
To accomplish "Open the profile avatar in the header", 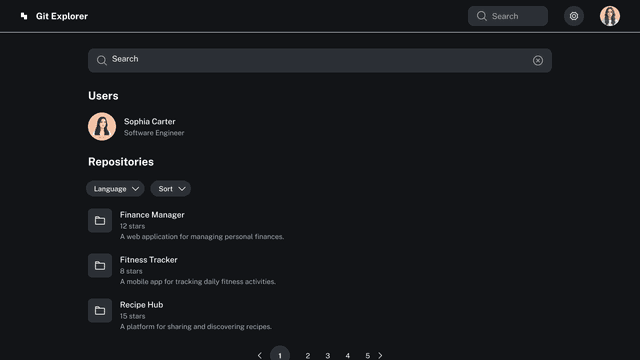I will [x=610, y=16].
